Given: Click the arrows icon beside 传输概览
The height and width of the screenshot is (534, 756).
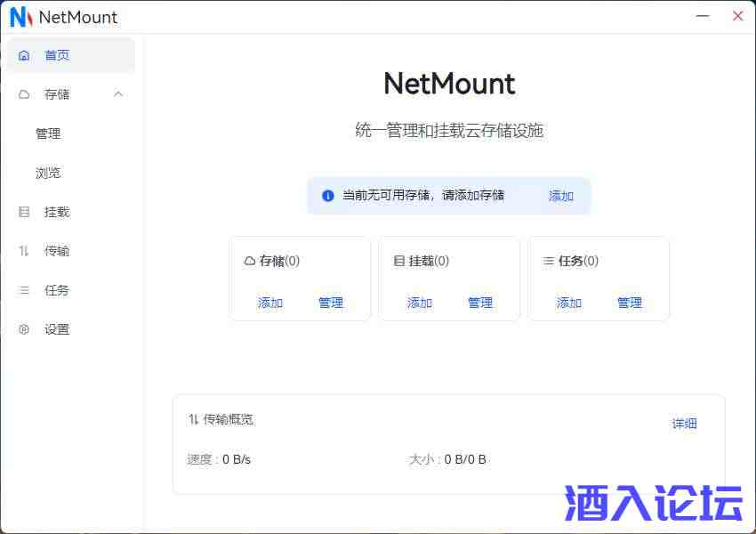Looking at the screenshot, I should click(193, 419).
